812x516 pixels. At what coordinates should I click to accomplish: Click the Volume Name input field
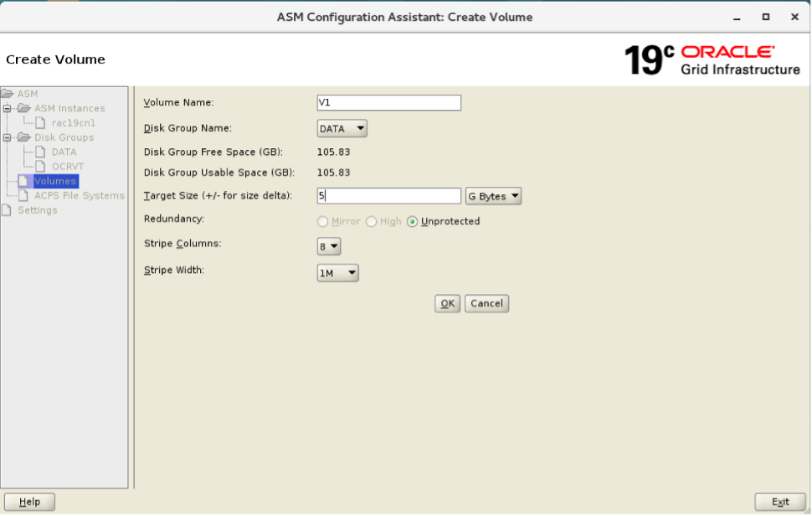[x=389, y=102]
